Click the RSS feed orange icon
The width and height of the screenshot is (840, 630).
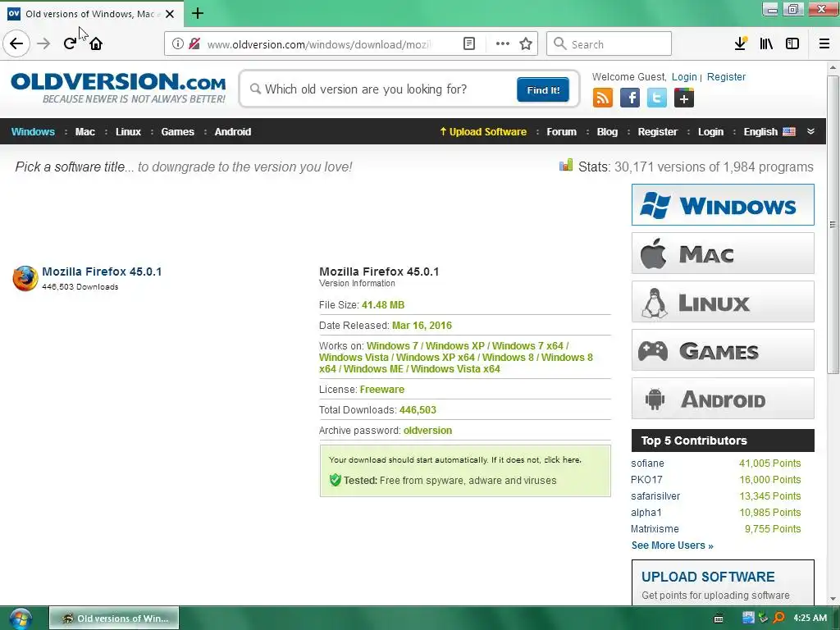[x=603, y=98]
